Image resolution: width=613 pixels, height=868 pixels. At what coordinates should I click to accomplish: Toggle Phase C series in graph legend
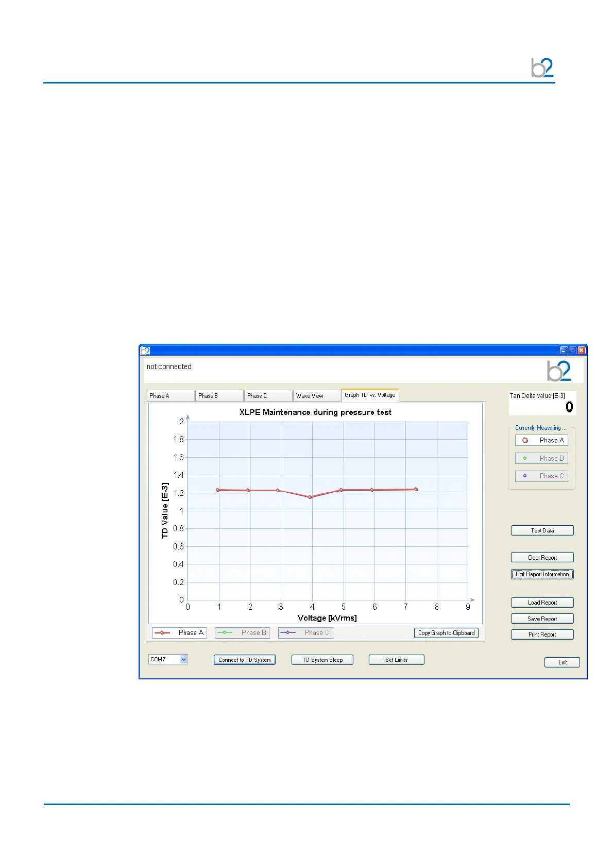(305, 632)
